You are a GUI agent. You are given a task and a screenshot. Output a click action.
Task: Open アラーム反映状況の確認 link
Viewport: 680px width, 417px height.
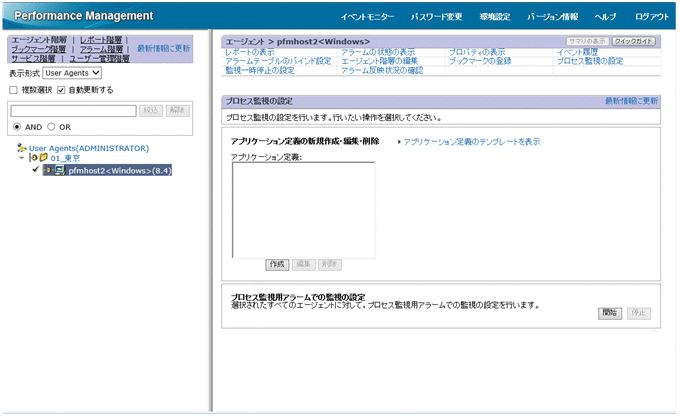(x=382, y=70)
